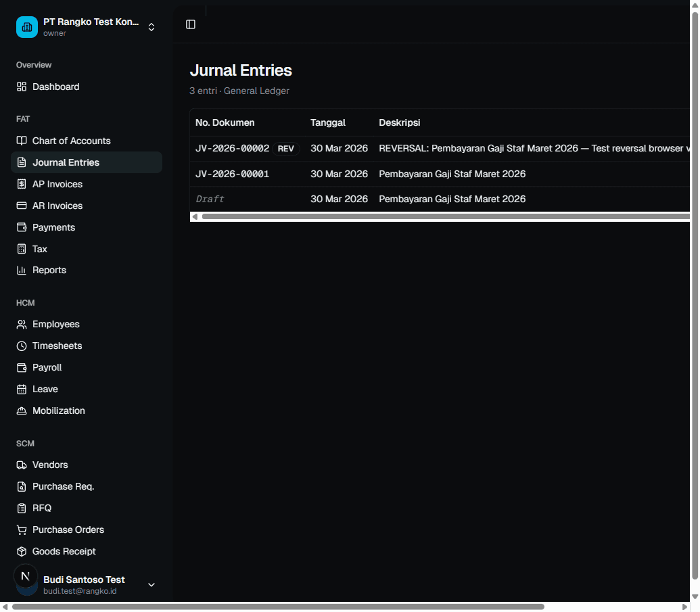Screen dimensions: 700x612
Task: Open journal entry JV-2026-00001
Action: [x=232, y=174]
